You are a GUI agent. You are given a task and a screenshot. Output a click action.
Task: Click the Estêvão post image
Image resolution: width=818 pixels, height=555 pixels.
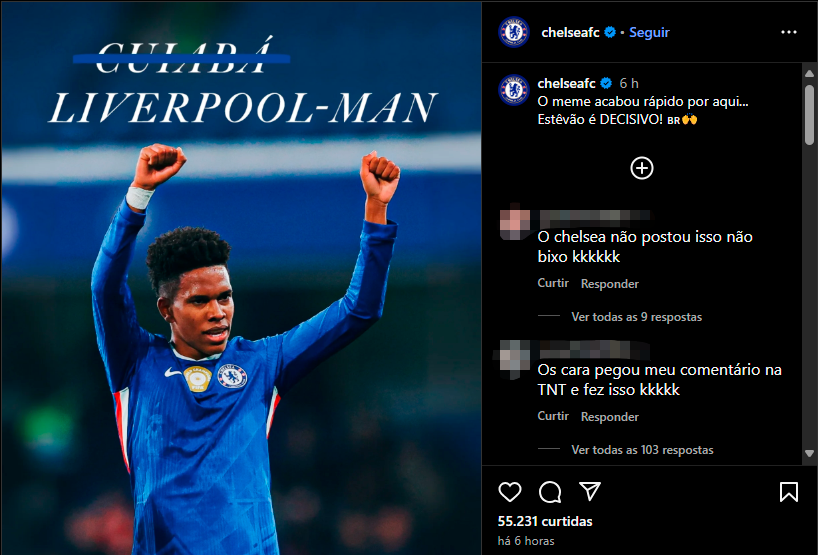(241, 278)
